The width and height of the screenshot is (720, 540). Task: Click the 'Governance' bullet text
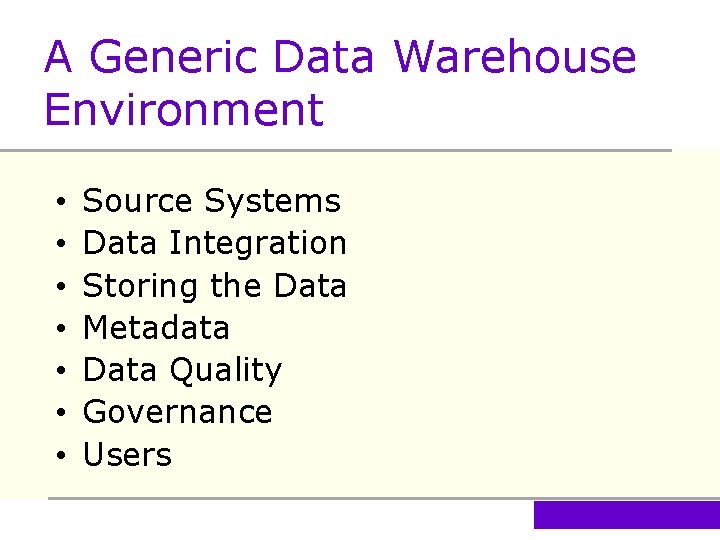[x=177, y=412]
